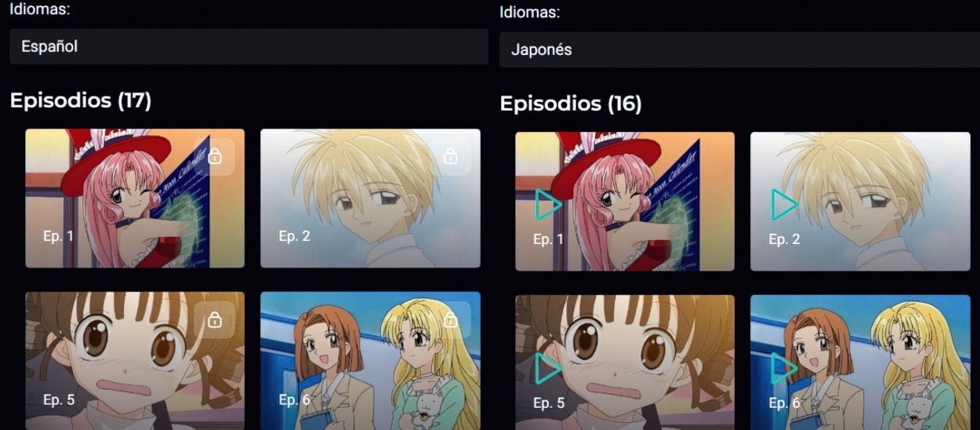Play Japanese Ep. 2 via teal play icon
980x430 pixels.
pos(783,206)
